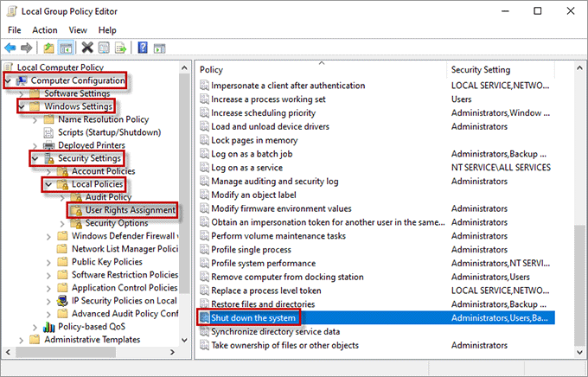Select Public Key Policies tree item
The image size is (588, 377).
pos(107,262)
